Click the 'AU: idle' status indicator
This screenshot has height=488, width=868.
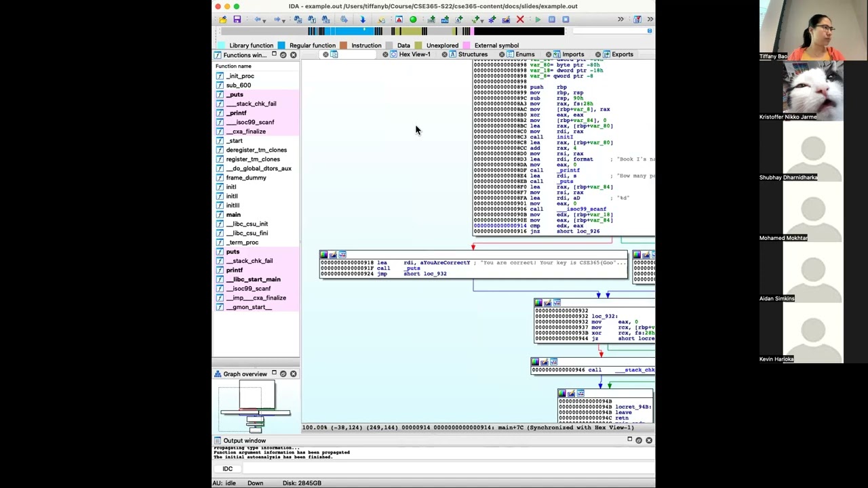[224, 483]
